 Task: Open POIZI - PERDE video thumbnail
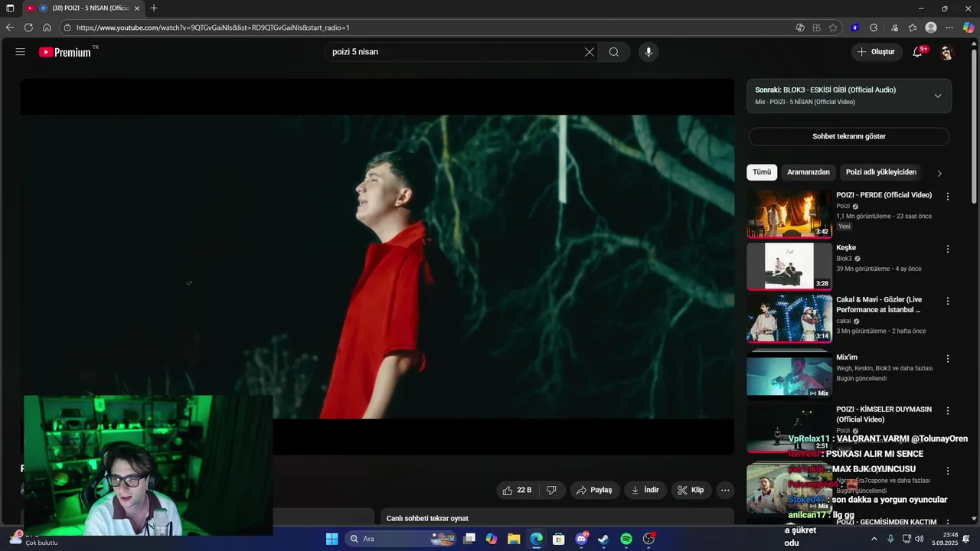[x=789, y=214]
